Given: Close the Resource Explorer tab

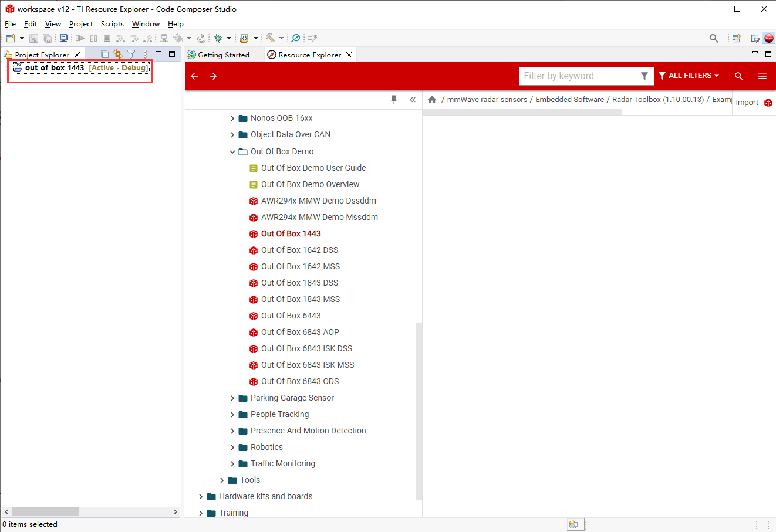Looking at the screenshot, I should coord(349,55).
